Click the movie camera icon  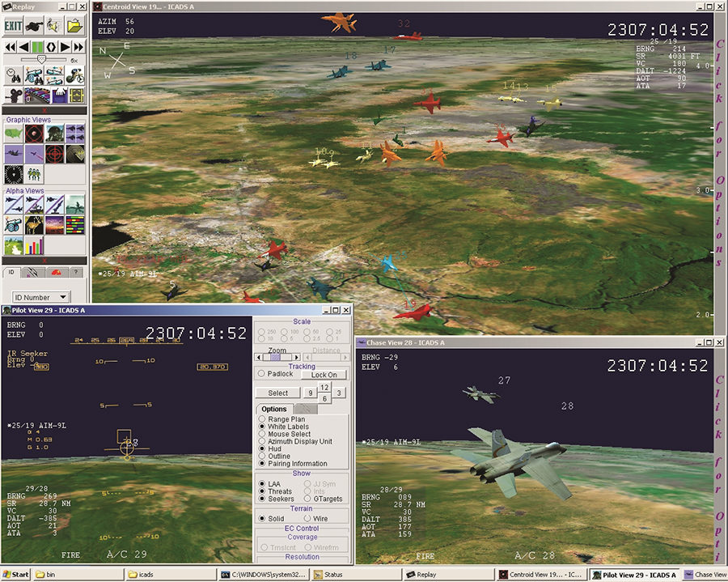tap(14, 96)
